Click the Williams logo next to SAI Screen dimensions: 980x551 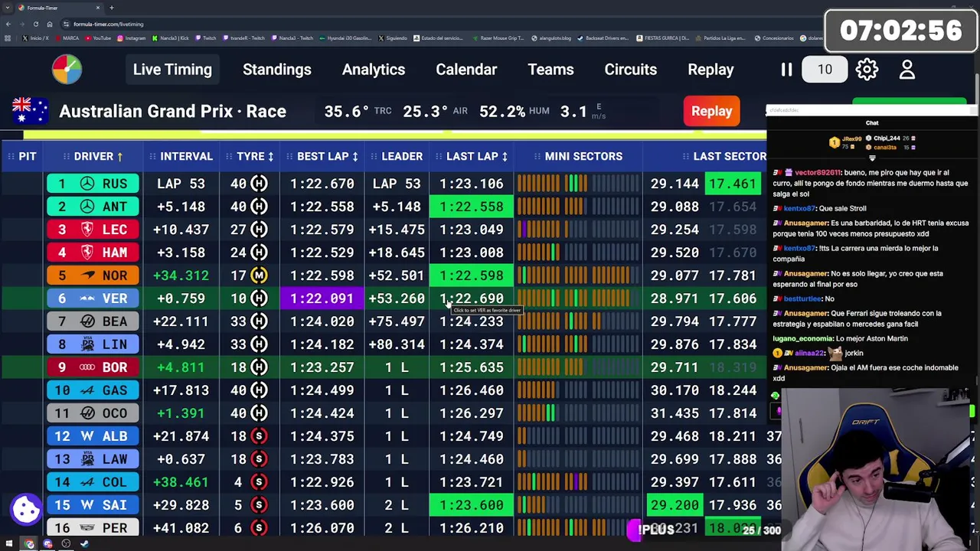pos(87,505)
